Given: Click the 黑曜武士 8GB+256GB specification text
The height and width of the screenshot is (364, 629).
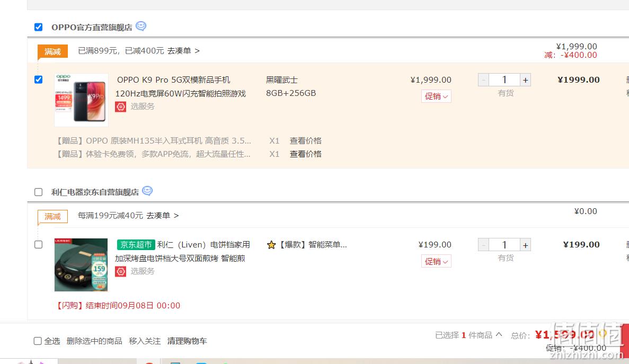Looking at the screenshot, I should tap(291, 86).
